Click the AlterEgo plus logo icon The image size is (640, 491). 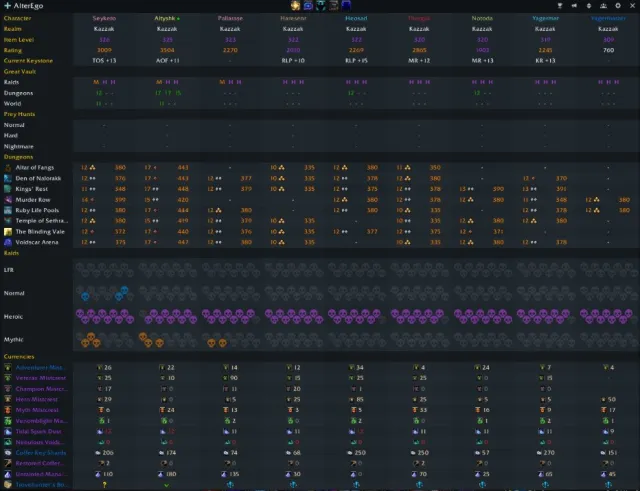(7, 6)
